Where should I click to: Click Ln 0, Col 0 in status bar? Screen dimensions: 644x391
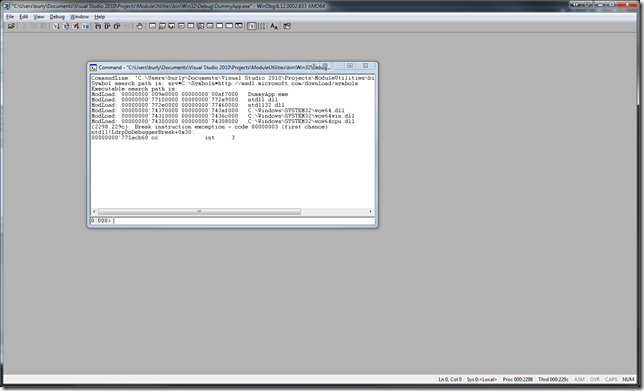[x=450, y=379]
